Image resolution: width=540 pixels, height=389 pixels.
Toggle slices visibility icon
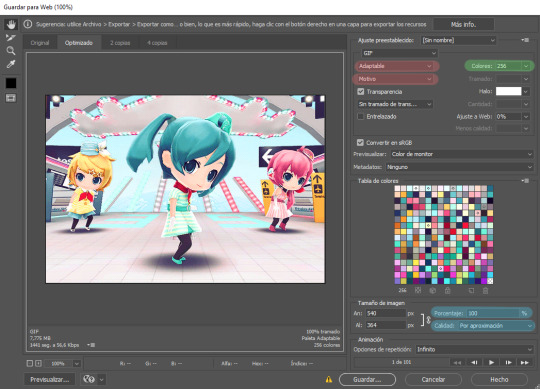tap(11, 98)
